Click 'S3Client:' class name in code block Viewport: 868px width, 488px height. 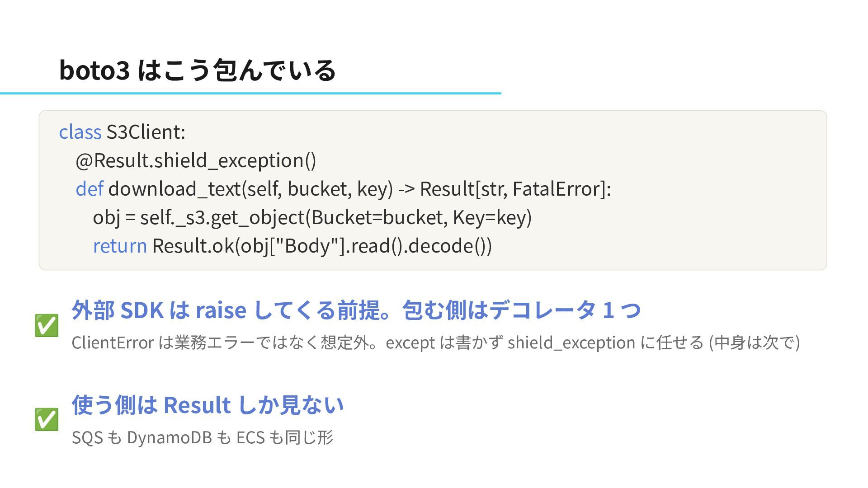[x=146, y=132]
